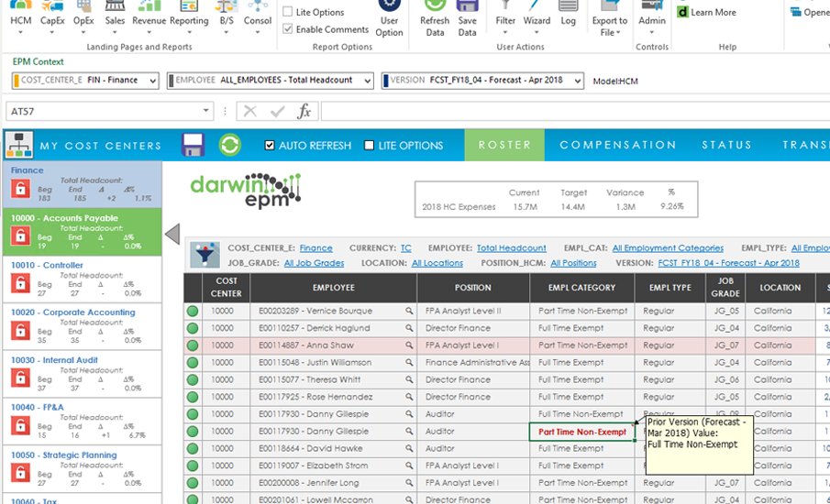Image resolution: width=830 pixels, height=504 pixels.
Task: Open the OpEx ribbon menu
Action: 83,18
